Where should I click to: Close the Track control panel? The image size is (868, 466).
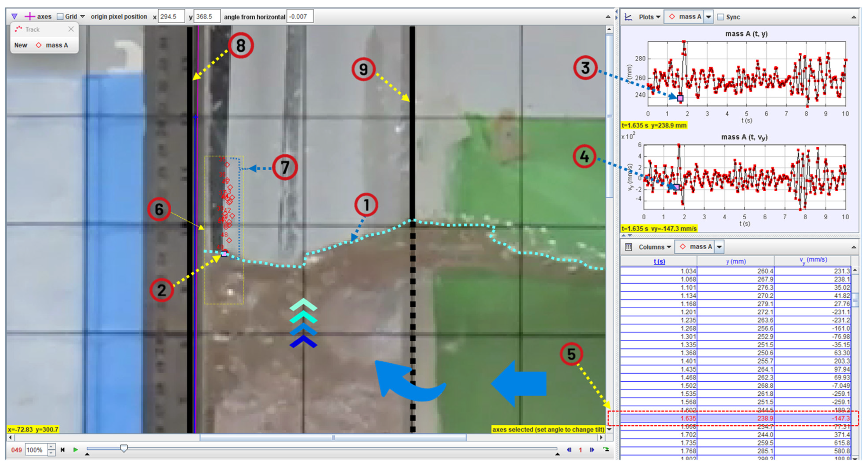[71, 29]
